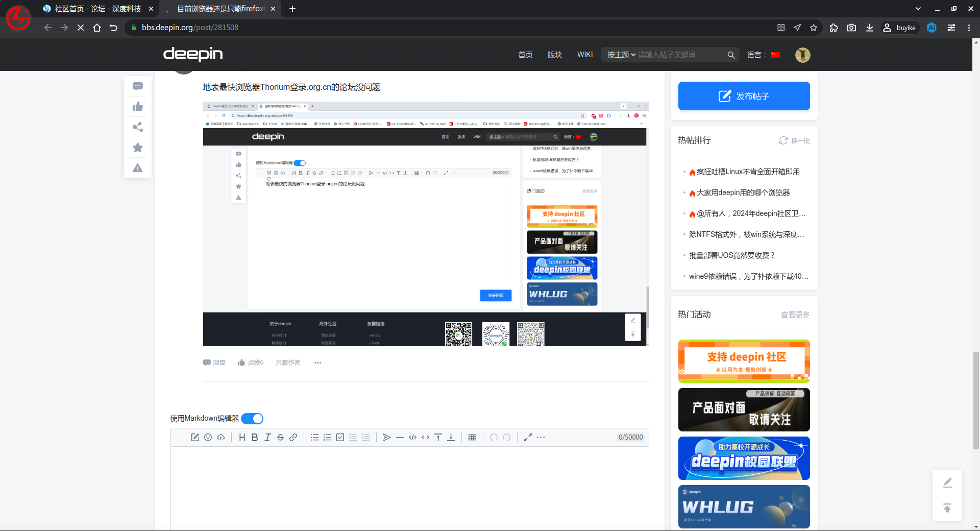The height and width of the screenshot is (531, 980).
Task: Open the 按主题 search type dropdown
Action: click(621, 55)
